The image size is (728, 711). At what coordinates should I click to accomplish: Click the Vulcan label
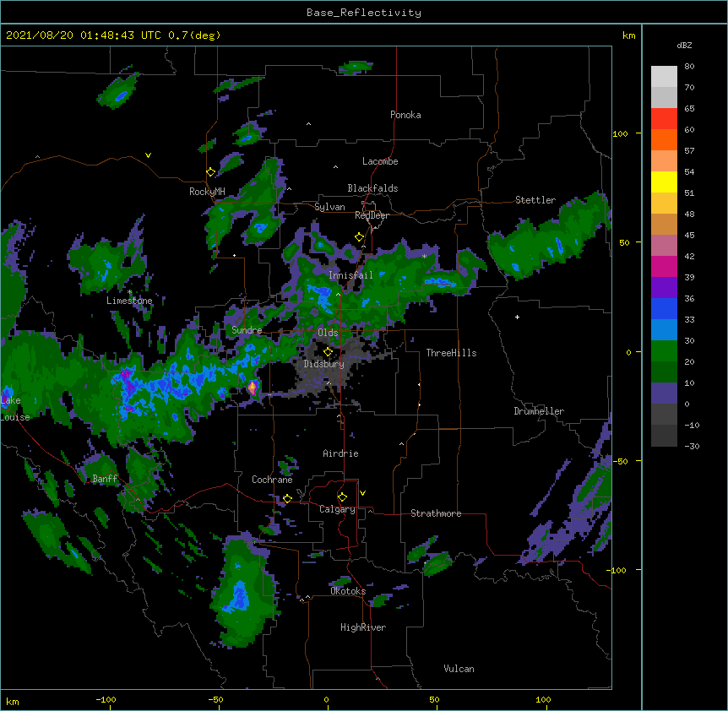459,669
